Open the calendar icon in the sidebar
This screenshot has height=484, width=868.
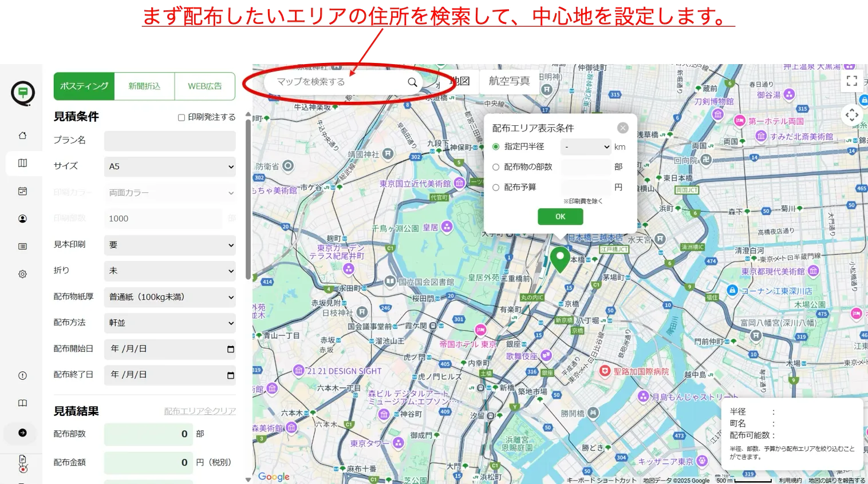click(x=22, y=191)
